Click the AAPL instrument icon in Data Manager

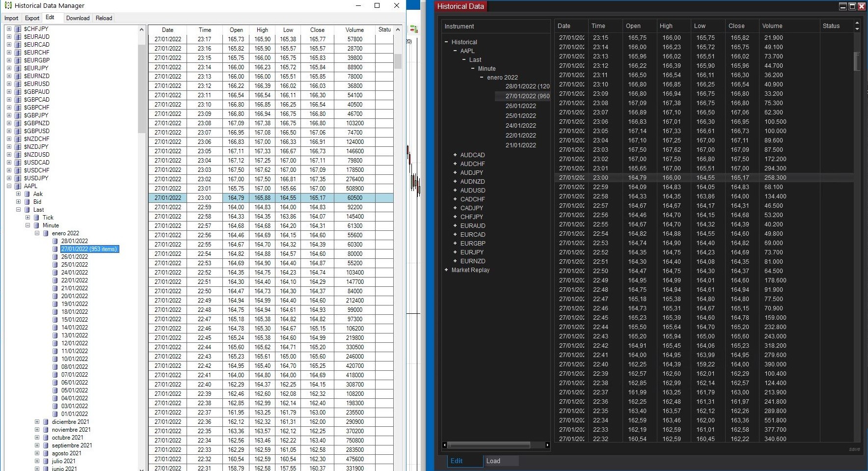coord(18,186)
